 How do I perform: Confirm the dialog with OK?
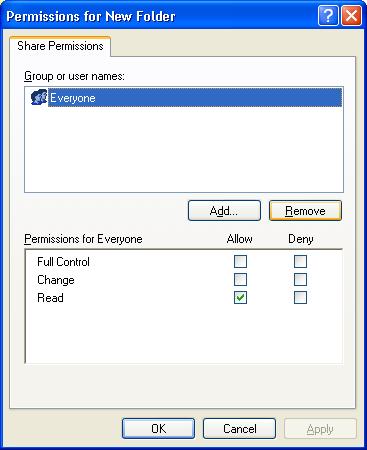158,429
